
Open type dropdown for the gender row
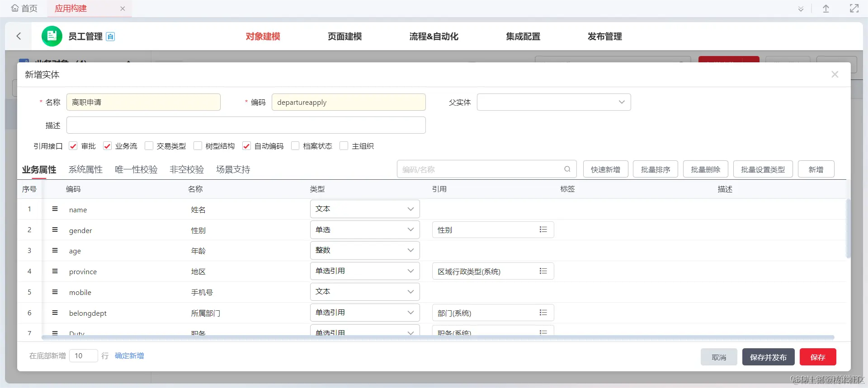tap(365, 230)
